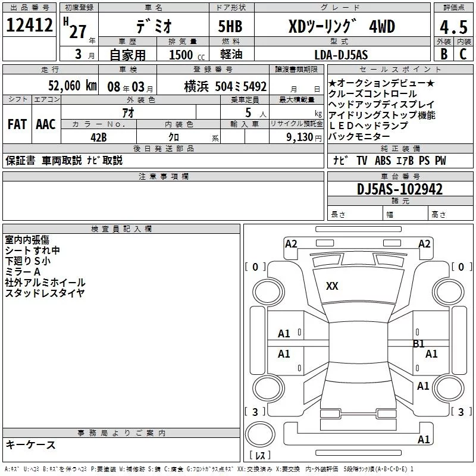Select inspector note シートすれ中
The width and height of the screenshot is (476, 476).
pos(33,250)
